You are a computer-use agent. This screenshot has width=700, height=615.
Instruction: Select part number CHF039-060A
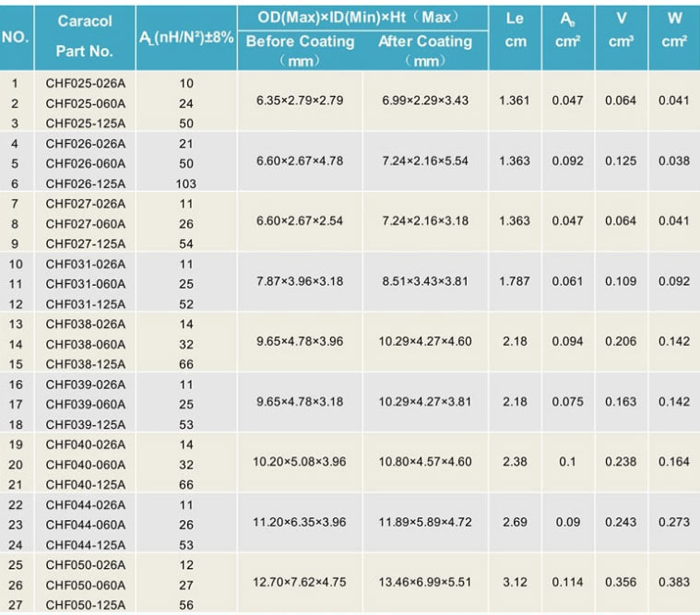[x=85, y=405]
